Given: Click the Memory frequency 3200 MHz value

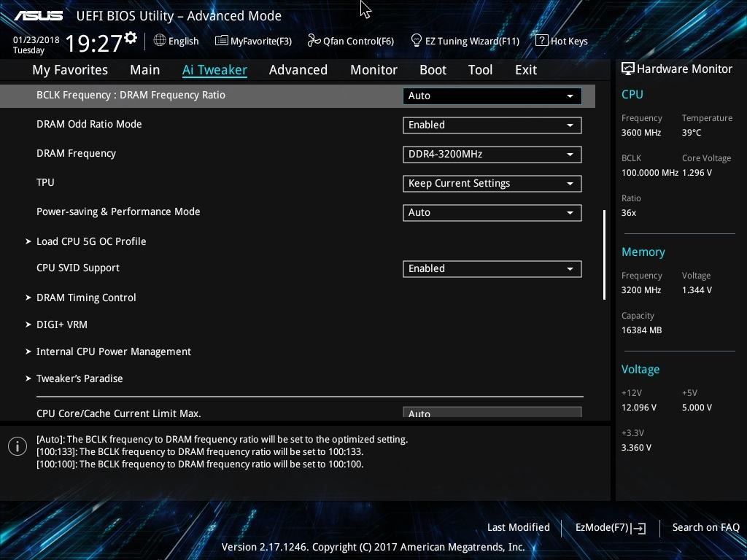Looking at the screenshot, I should (641, 290).
